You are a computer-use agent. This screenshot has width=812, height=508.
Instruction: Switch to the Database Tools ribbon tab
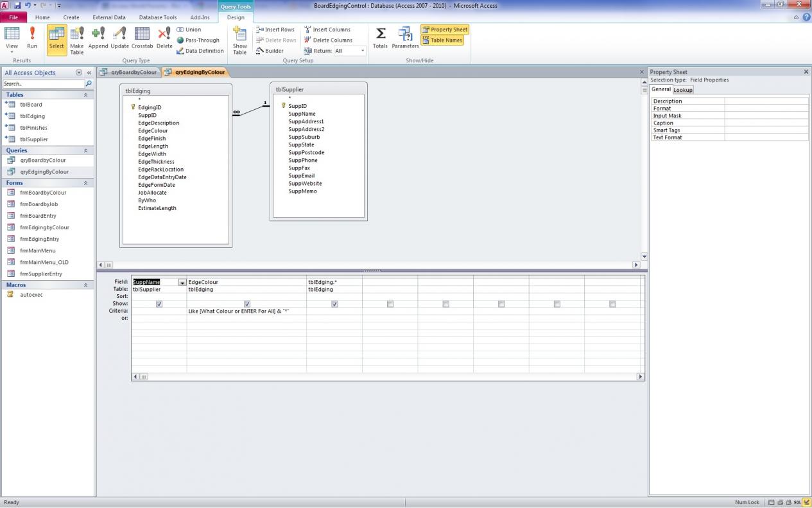click(158, 17)
